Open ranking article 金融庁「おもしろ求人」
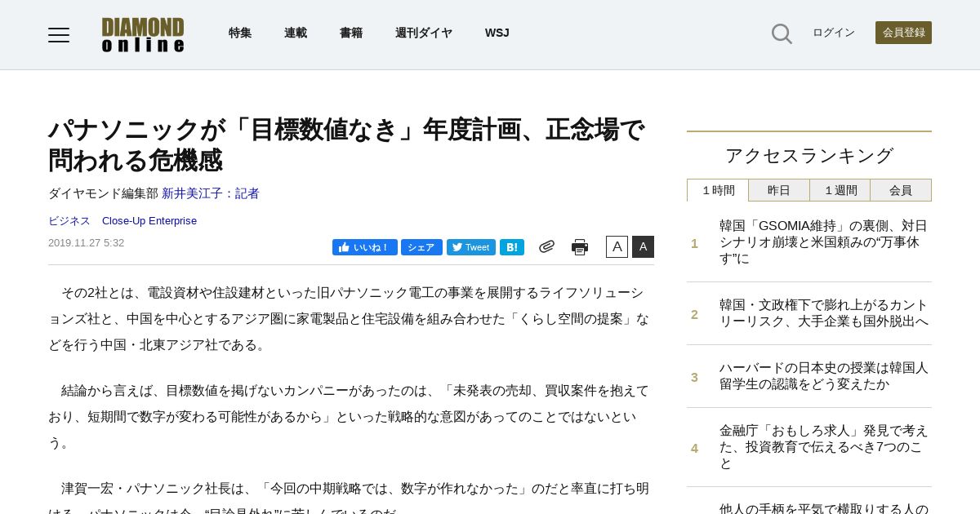This screenshot has height=514, width=980. [823, 447]
